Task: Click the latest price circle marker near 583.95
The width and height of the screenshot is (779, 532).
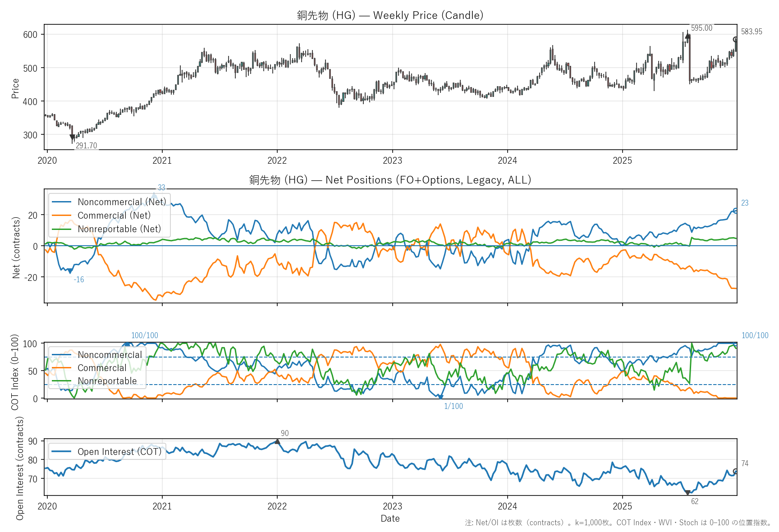Action: point(735,40)
